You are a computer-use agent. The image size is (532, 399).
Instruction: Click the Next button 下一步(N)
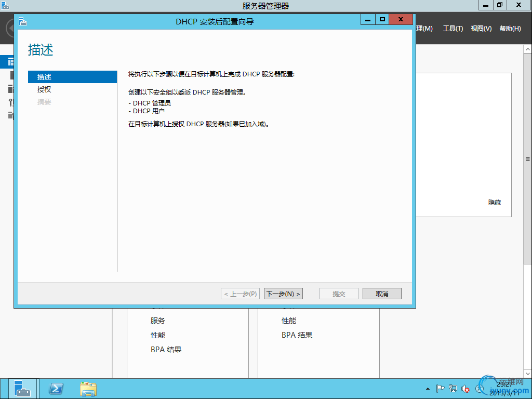click(283, 294)
